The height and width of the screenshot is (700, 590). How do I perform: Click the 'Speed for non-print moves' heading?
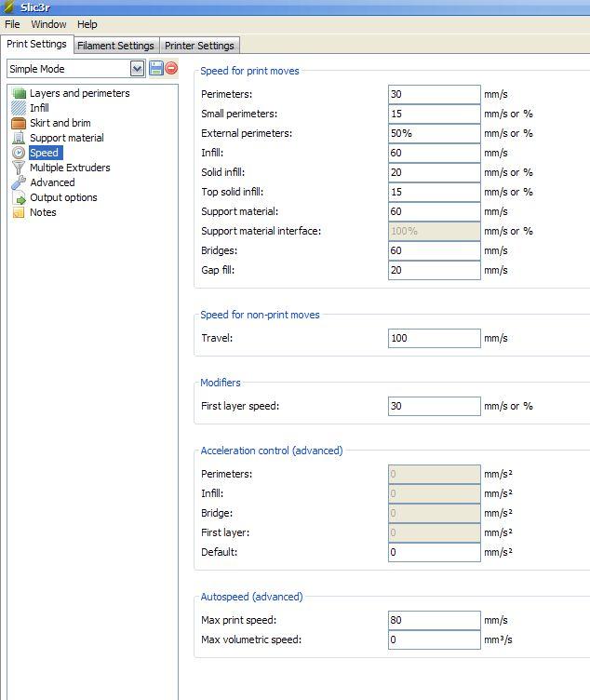260,315
